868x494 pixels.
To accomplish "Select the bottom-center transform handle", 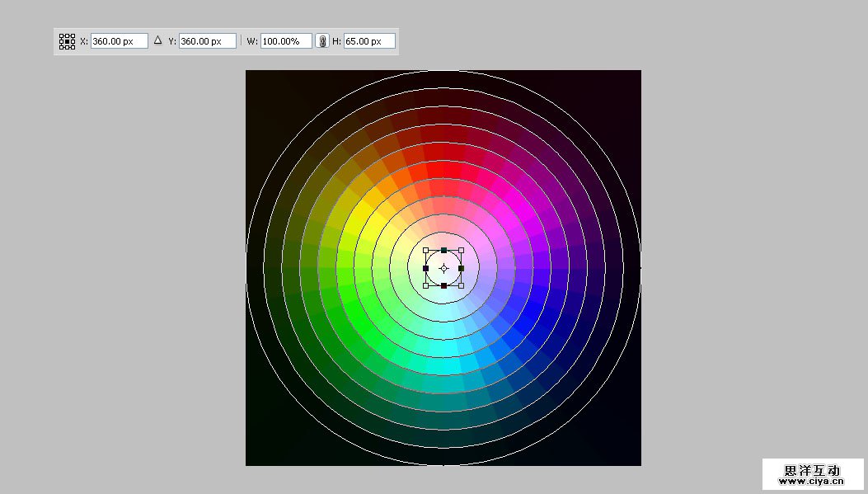I will click(443, 286).
